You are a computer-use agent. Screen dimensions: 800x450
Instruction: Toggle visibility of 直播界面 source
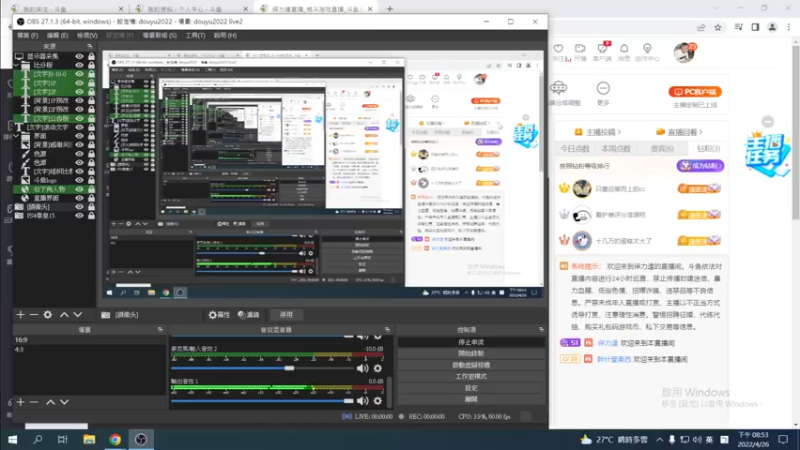[79, 198]
